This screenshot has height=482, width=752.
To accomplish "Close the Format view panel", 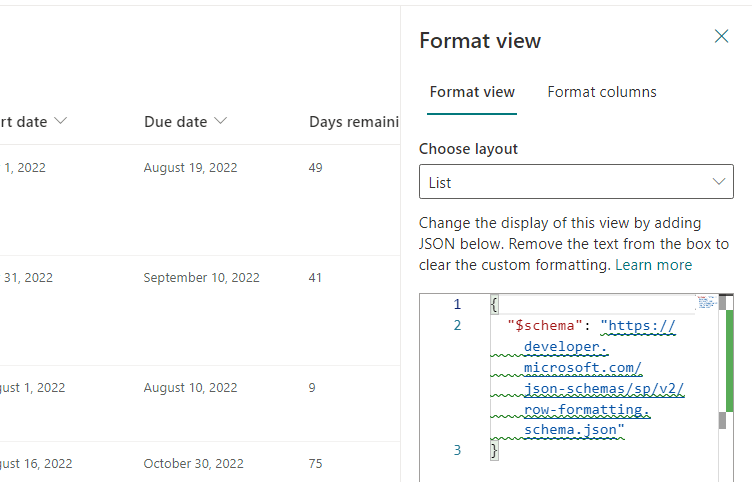I will [x=721, y=36].
